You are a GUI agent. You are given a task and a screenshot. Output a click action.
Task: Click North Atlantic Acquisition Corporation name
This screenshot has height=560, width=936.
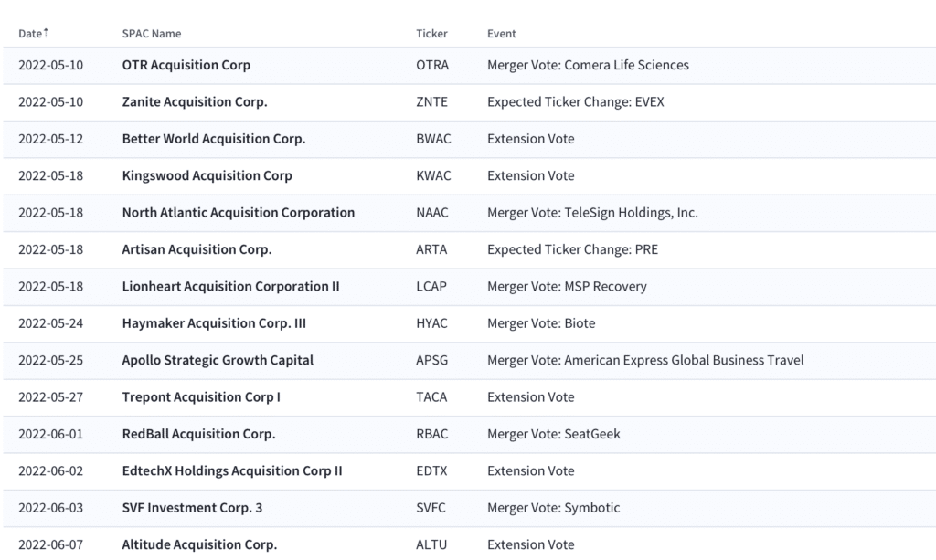238,213
